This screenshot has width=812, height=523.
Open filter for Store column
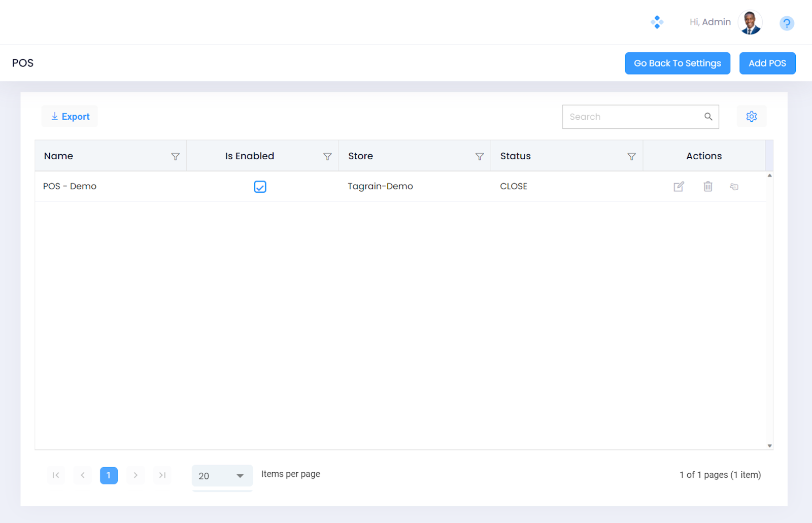[x=480, y=157]
